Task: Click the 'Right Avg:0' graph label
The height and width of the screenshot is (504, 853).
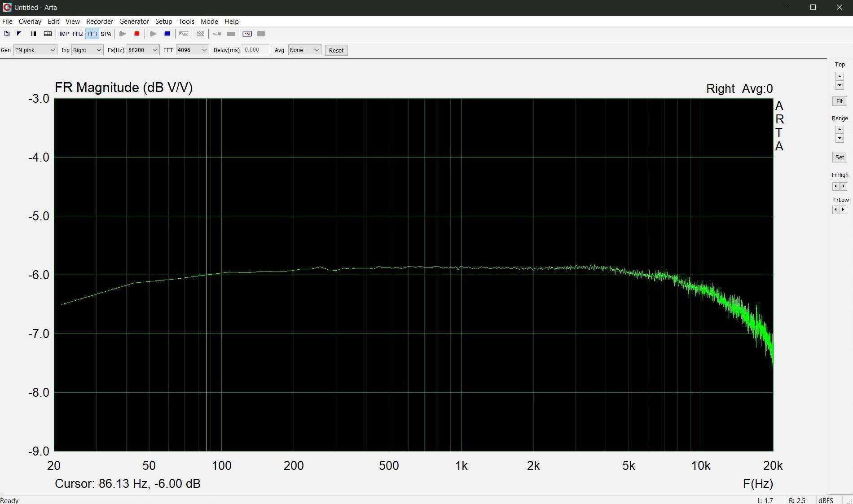Action: [739, 89]
